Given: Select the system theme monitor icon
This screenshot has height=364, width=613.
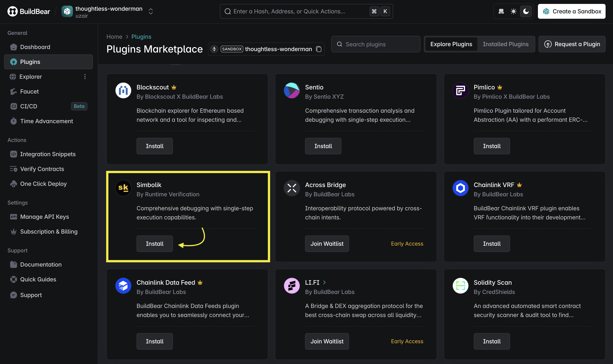Looking at the screenshot, I should click(x=501, y=11).
